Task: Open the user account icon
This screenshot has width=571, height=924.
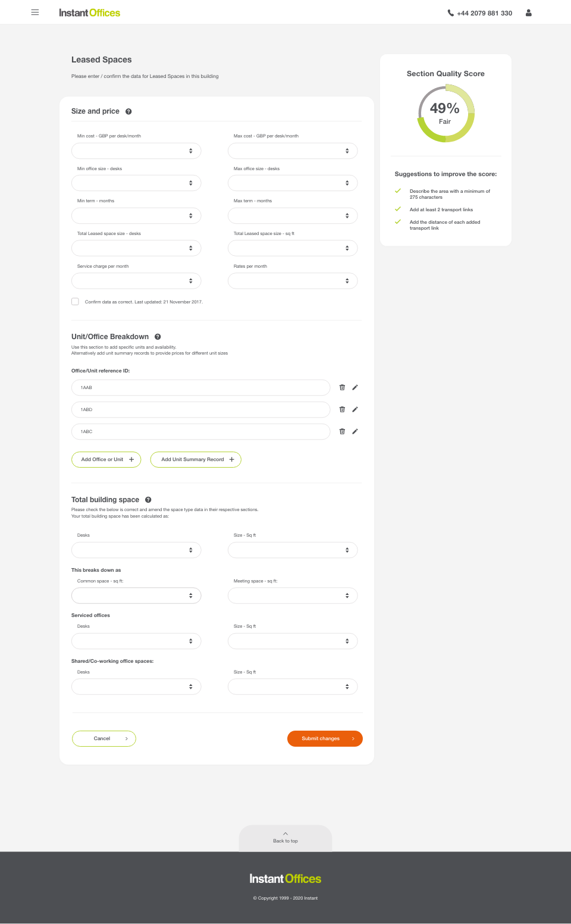Action: tap(528, 12)
